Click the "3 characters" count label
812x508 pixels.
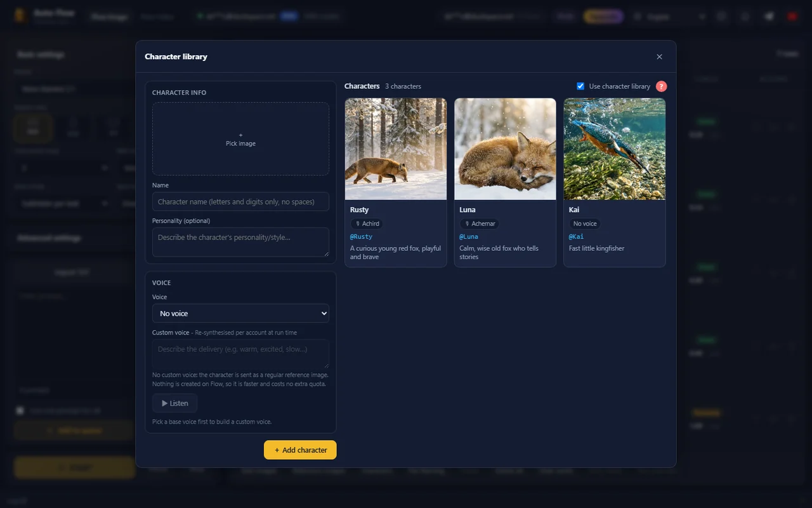pos(403,86)
